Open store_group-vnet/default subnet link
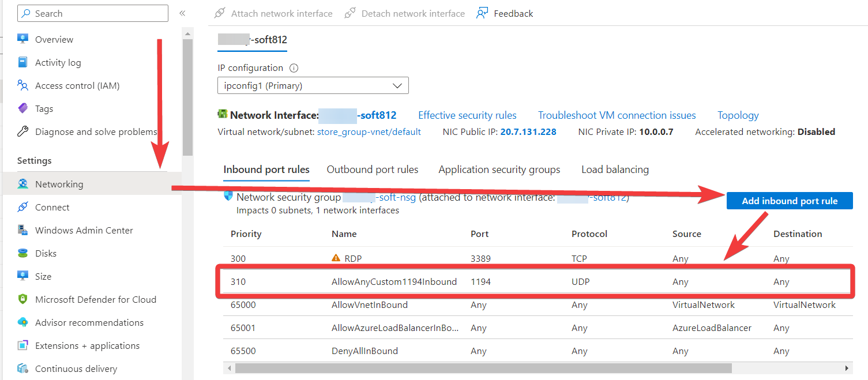Viewport: 868px width, 380px height. 369,132
